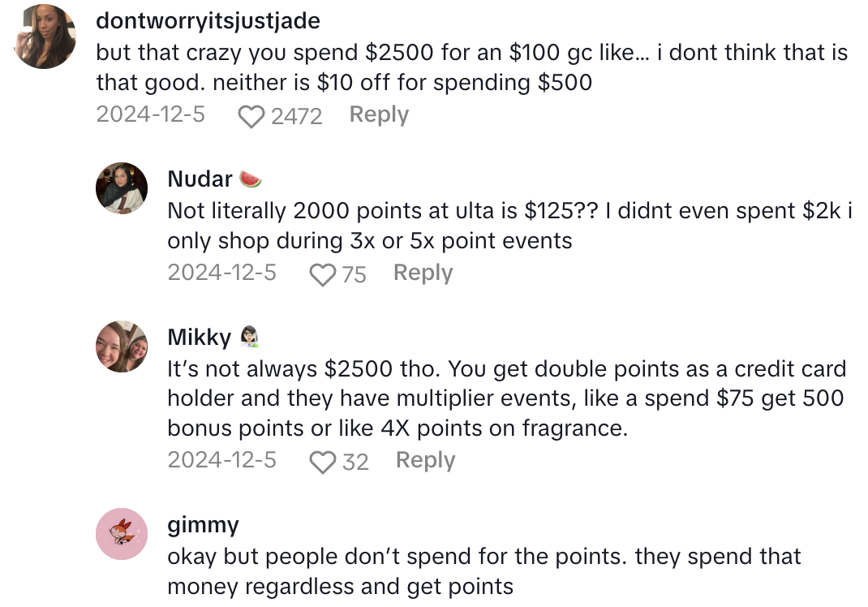The width and height of the screenshot is (868, 607).
Task: Reply to Nudar's comment
Action: point(423,273)
